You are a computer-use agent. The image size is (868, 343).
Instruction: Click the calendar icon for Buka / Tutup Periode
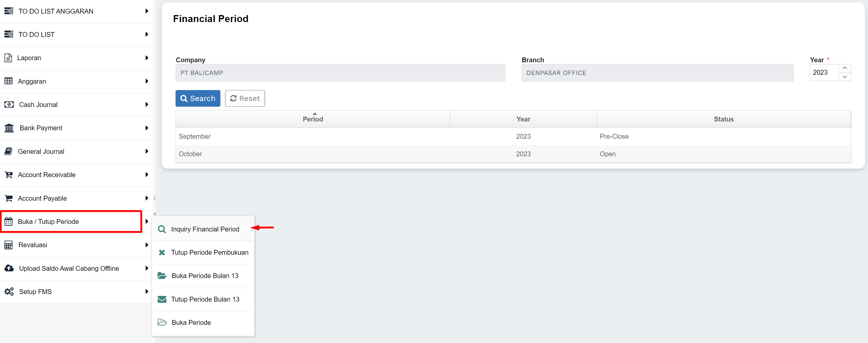pyautogui.click(x=8, y=222)
